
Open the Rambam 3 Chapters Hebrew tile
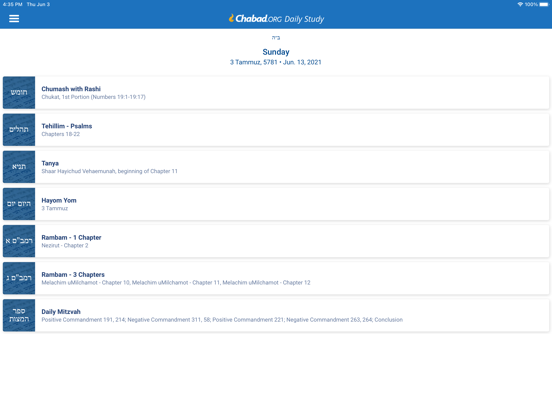click(x=19, y=278)
